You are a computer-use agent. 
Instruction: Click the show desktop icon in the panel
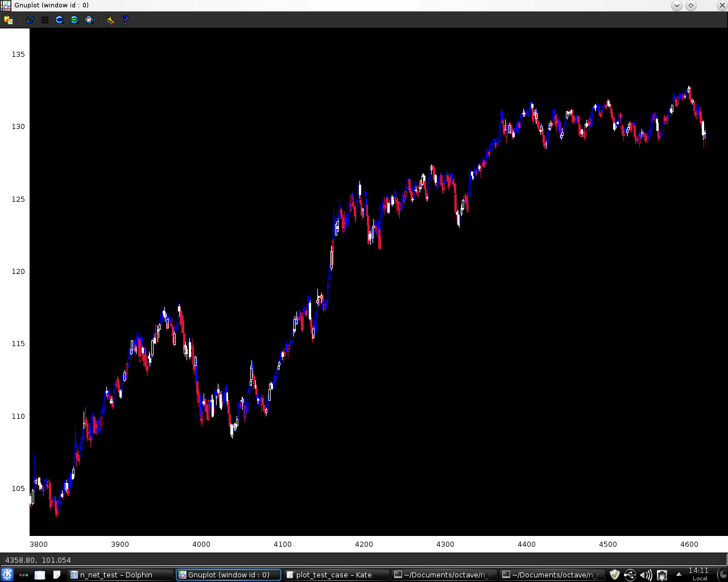pos(40,575)
